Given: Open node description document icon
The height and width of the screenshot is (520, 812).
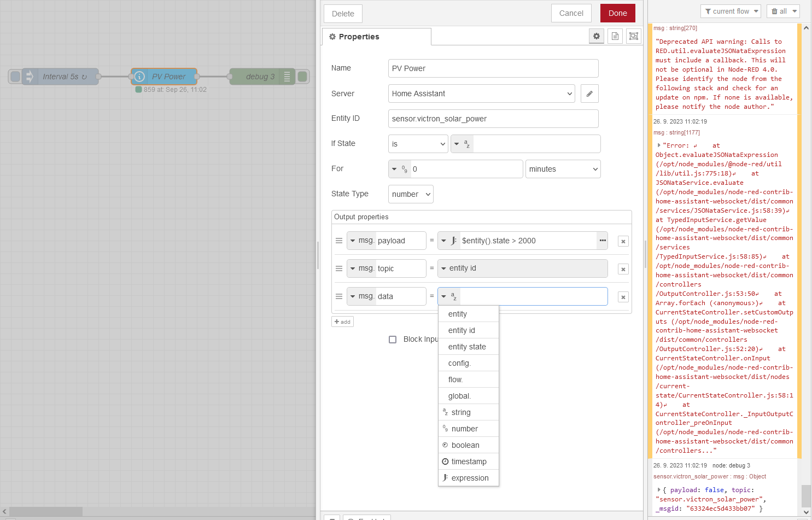Looking at the screenshot, I should pos(615,36).
